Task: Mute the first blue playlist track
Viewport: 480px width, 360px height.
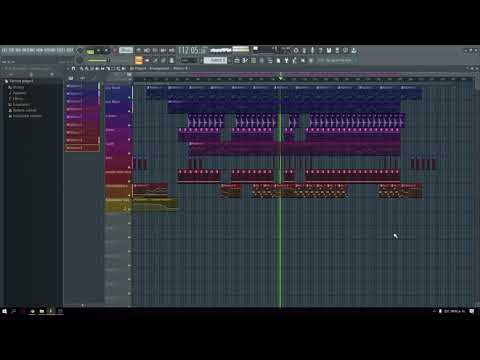Action: tap(129, 97)
